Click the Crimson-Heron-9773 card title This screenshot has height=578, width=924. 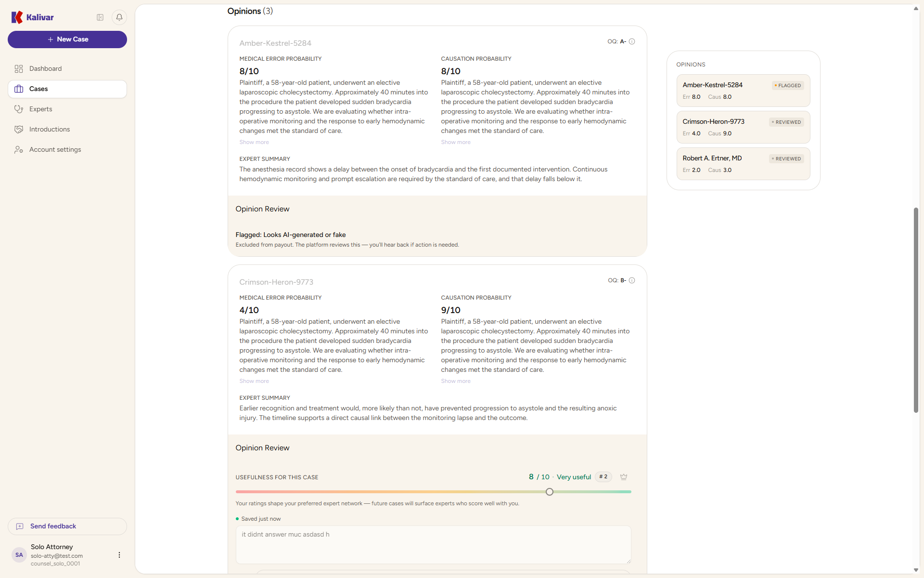pos(276,282)
